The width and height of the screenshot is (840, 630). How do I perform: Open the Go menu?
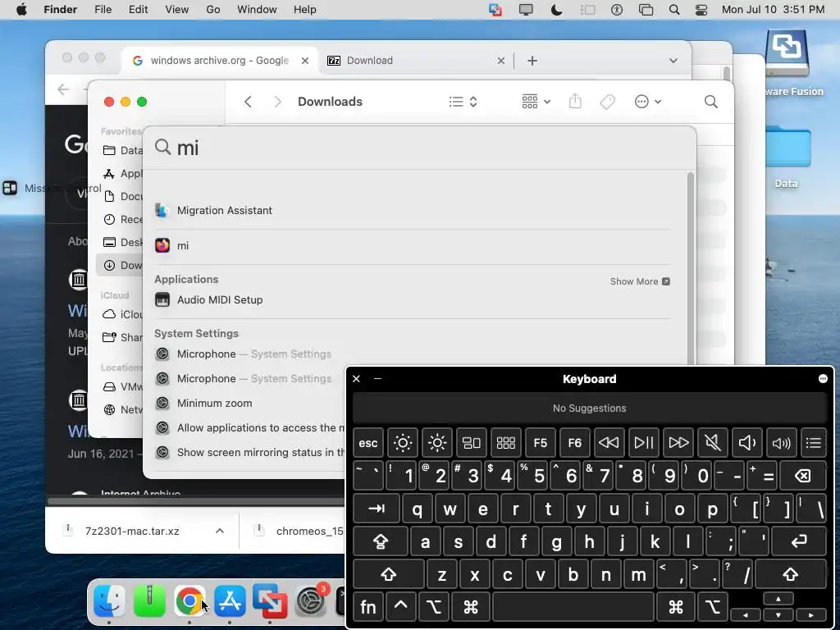(x=213, y=10)
